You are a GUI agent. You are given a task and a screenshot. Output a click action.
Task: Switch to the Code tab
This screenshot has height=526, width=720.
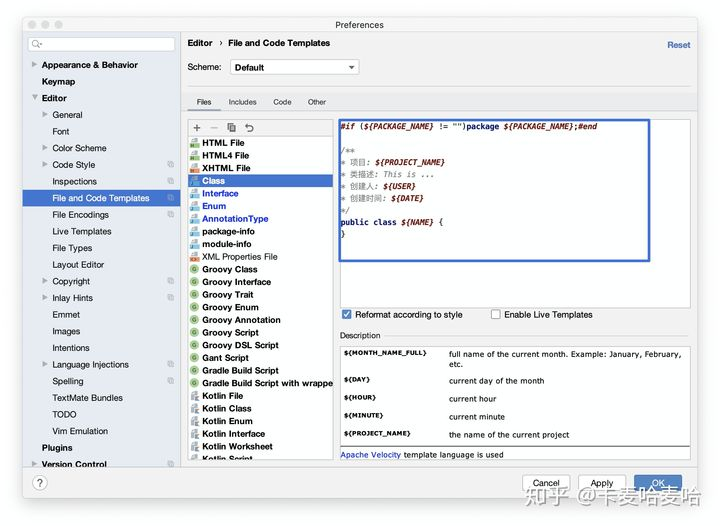282,102
